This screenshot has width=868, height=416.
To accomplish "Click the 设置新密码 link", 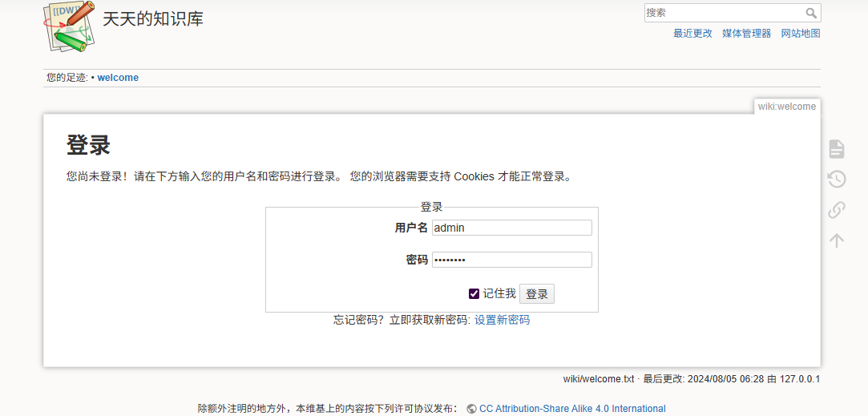I will [x=502, y=320].
